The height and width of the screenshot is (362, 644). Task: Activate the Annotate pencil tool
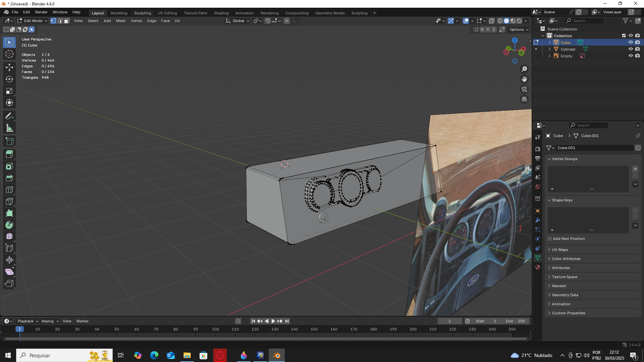click(x=9, y=116)
